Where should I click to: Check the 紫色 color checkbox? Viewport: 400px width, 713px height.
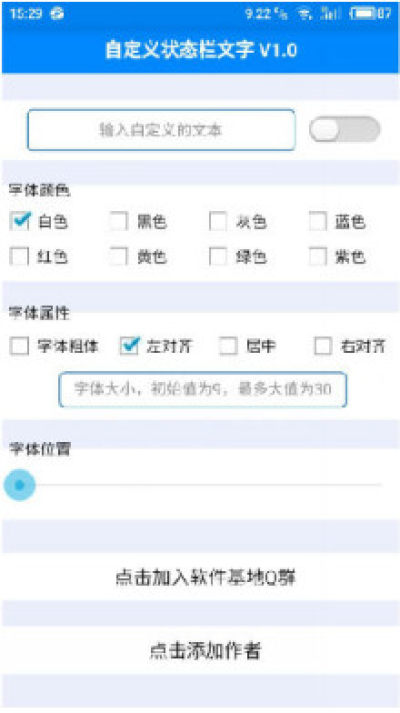click(x=318, y=257)
